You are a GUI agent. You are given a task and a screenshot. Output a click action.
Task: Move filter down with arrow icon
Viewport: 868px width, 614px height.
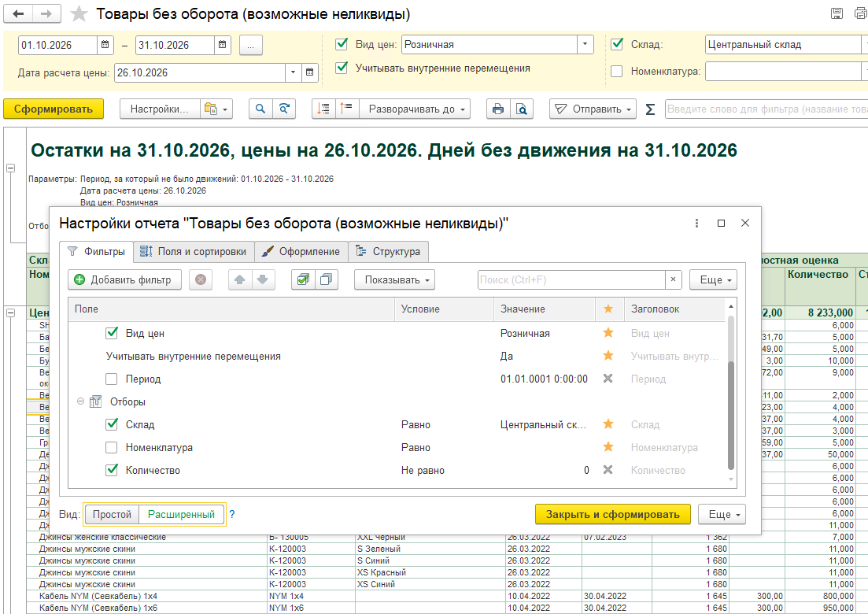click(x=263, y=280)
